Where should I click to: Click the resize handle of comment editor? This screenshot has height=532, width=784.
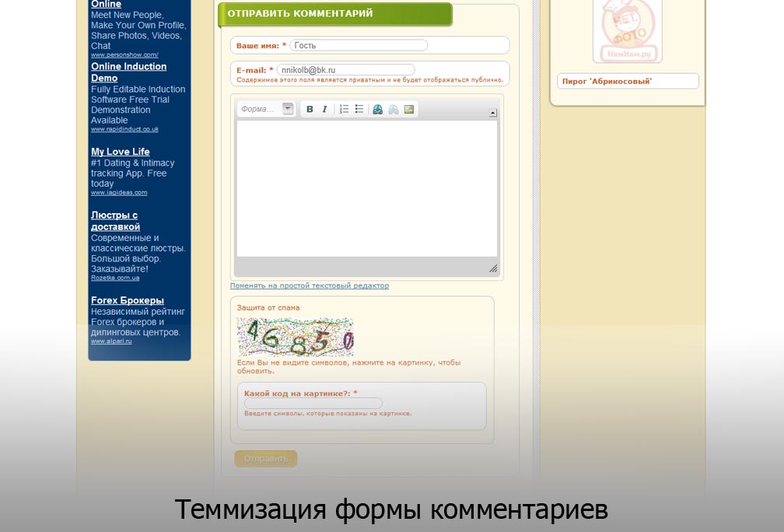pos(492,268)
